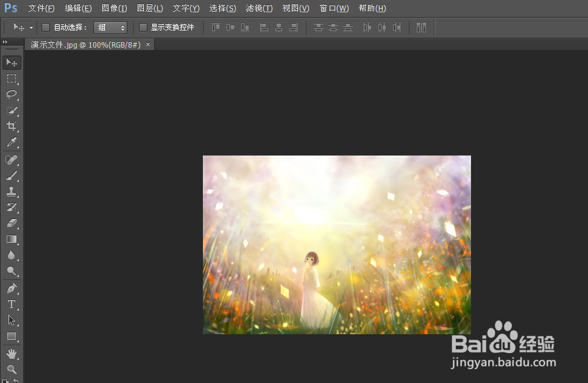Click Distribute left edges icon
The width and height of the screenshot is (588, 383).
click(367, 27)
